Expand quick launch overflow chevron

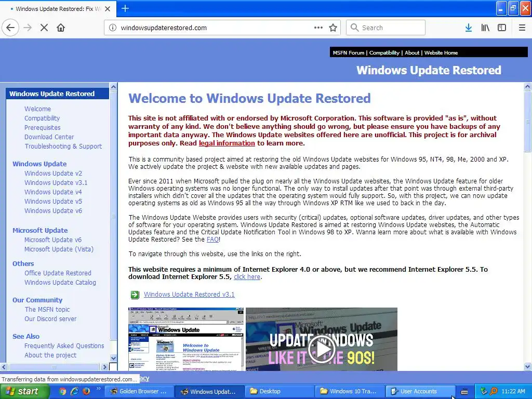(98, 389)
